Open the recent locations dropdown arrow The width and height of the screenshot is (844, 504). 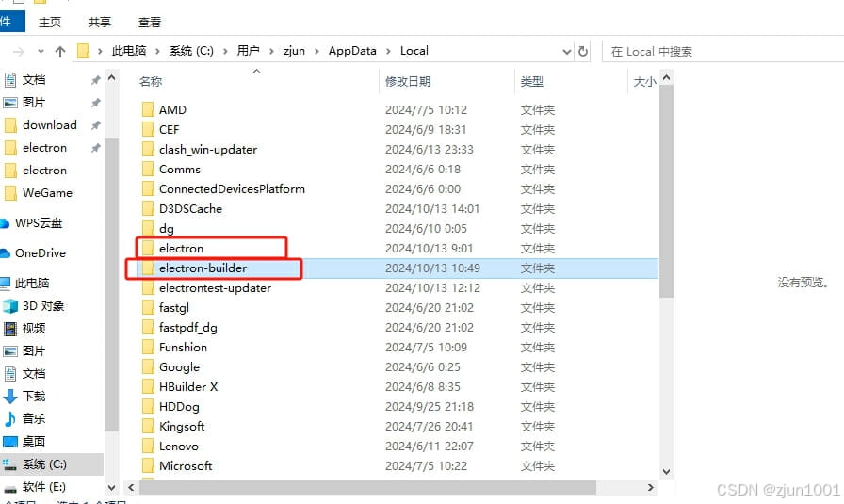pos(41,52)
